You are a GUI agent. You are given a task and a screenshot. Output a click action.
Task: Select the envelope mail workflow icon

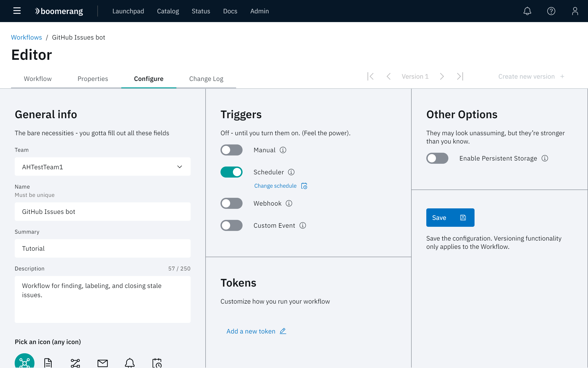pyautogui.click(x=102, y=363)
